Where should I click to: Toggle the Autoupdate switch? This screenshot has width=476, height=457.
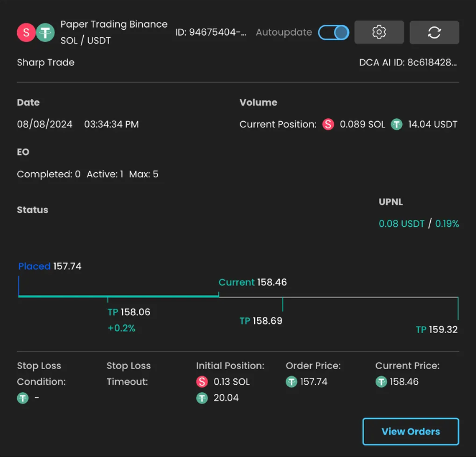click(334, 33)
